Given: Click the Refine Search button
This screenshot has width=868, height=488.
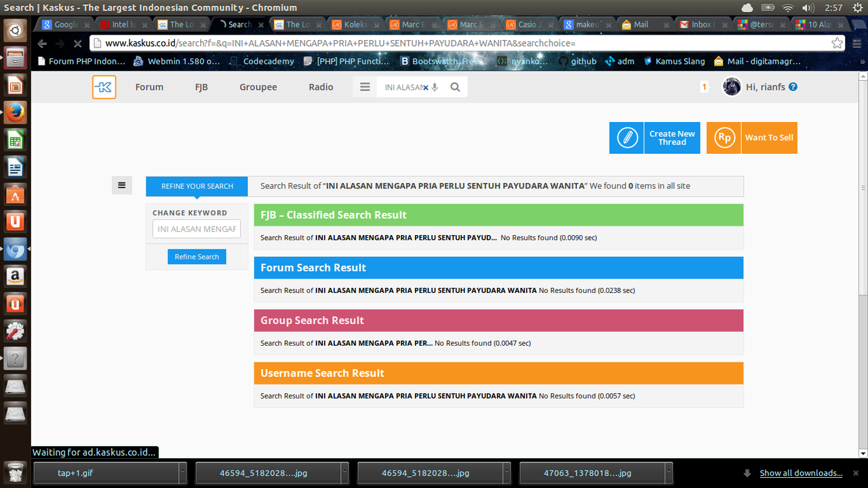Looking at the screenshot, I should (197, 257).
